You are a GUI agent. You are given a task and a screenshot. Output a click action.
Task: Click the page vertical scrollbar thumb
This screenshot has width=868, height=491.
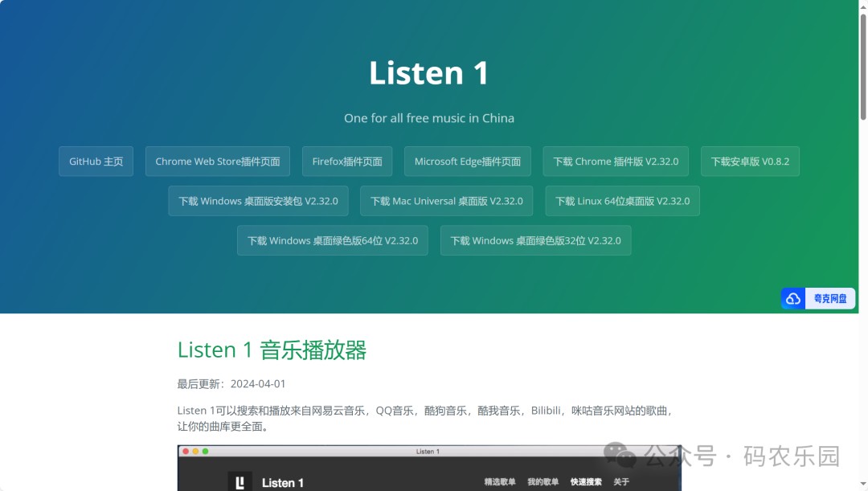coord(863,67)
